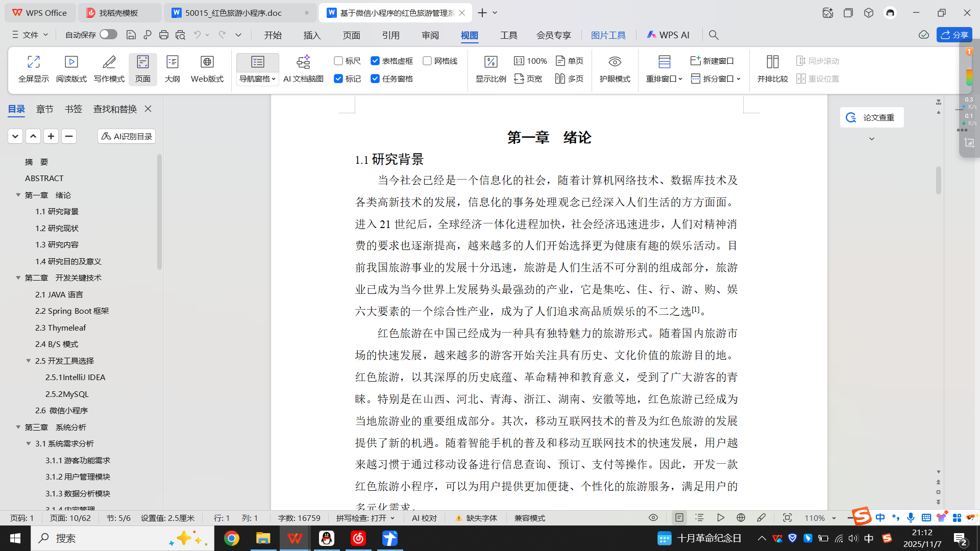
Task: Click the 论文查重 button
Action: point(871,117)
